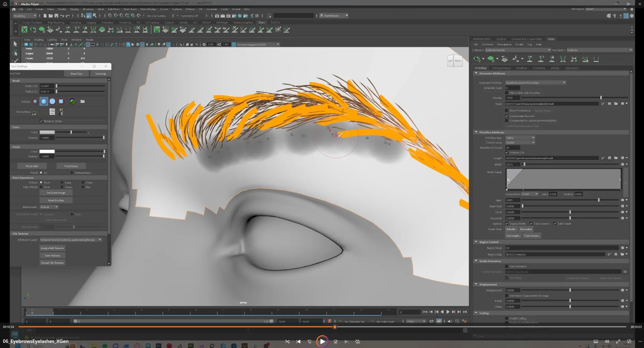Click the Save Textures button
Viewport: 644px width, 348px height.
52,256
